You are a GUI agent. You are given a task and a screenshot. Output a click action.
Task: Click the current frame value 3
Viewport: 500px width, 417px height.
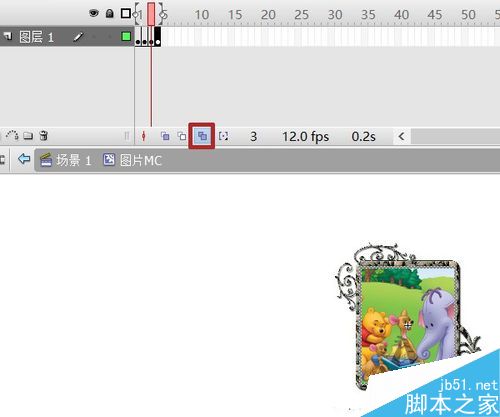click(254, 136)
